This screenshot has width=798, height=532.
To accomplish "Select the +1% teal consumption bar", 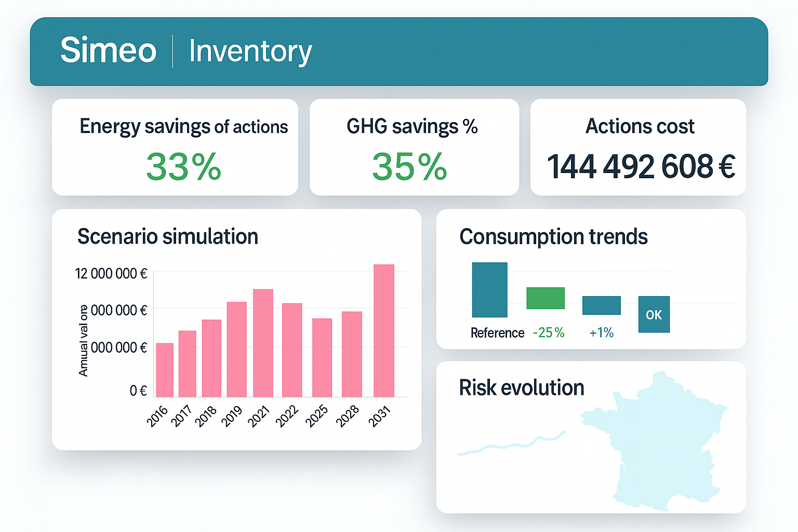I will (x=601, y=305).
